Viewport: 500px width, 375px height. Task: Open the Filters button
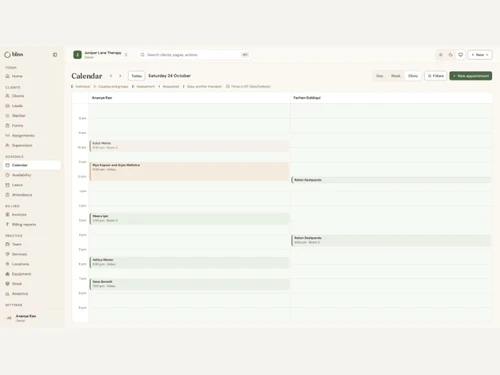click(x=436, y=76)
